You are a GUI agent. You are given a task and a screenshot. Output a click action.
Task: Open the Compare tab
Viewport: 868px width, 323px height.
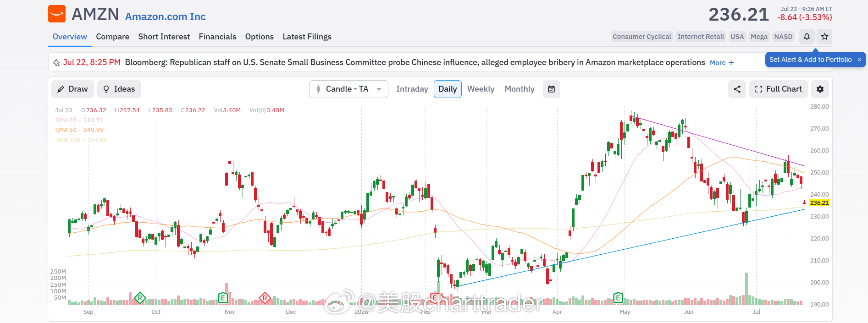tap(112, 37)
